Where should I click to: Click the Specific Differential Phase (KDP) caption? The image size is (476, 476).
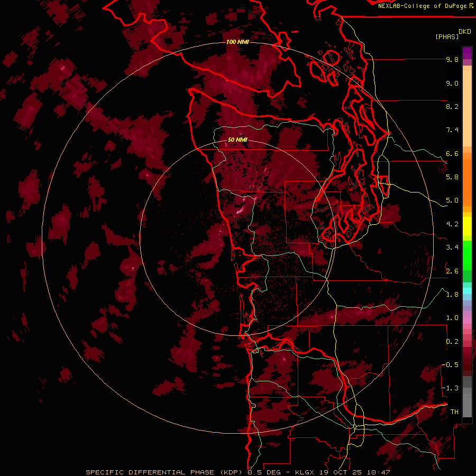[x=164, y=472]
